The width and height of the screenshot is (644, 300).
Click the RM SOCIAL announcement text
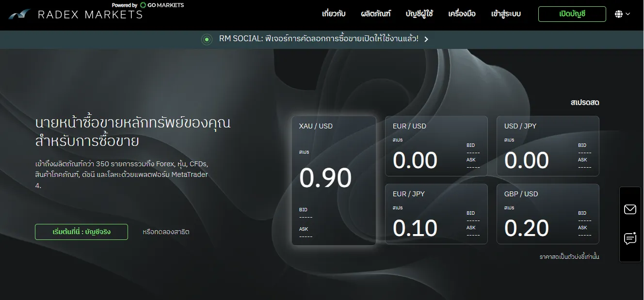click(319, 39)
